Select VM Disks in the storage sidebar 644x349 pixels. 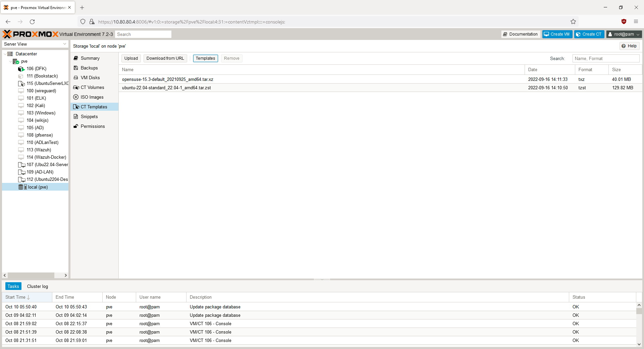[90, 78]
